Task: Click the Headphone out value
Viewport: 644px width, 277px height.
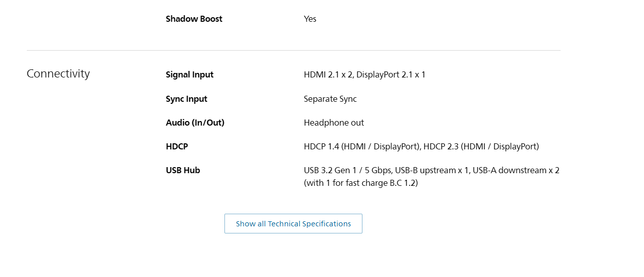Action: tap(334, 123)
